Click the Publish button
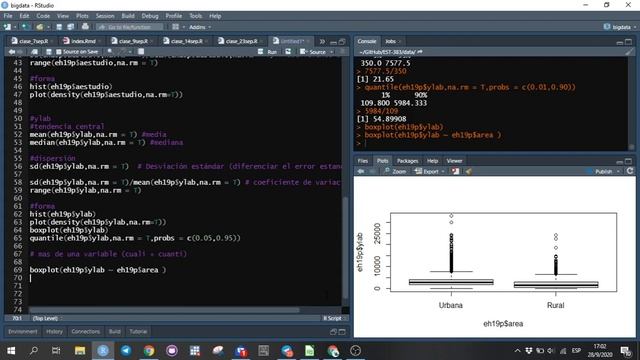Viewport: 640px width, 360px height. (599, 171)
